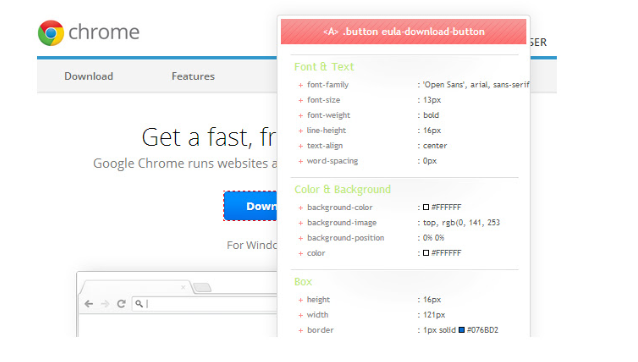This screenshot has height=362, width=638.
Task: Click the plus beside font-family
Action: point(300,85)
